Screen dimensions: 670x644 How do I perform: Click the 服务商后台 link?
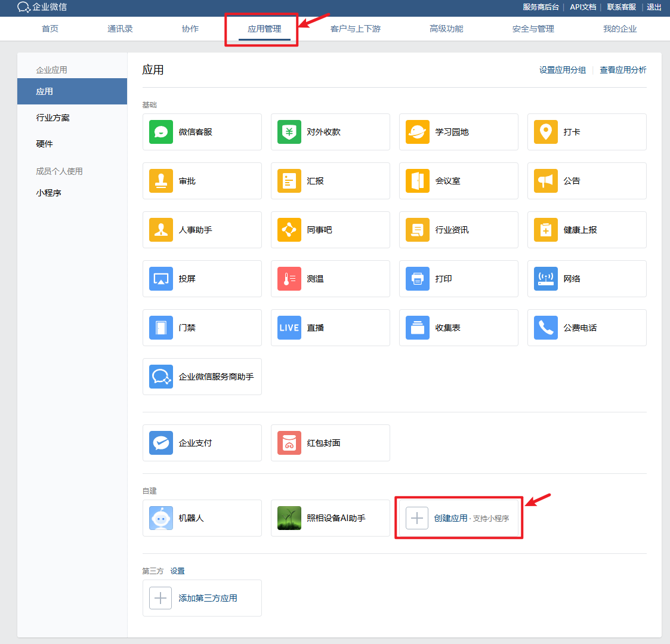[x=541, y=7]
